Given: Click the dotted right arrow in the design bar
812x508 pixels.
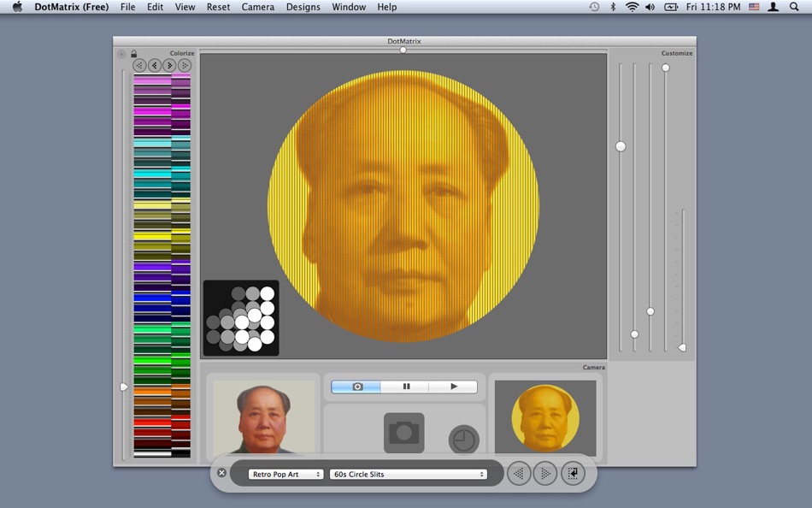Looking at the screenshot, I should 545,473.
